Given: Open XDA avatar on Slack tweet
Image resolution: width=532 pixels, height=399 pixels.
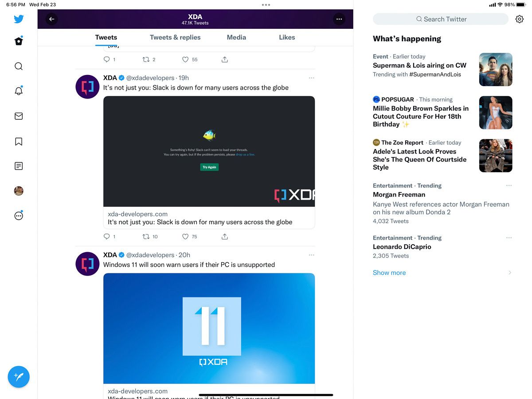Looking at the screenshot, I should (87, 87).
